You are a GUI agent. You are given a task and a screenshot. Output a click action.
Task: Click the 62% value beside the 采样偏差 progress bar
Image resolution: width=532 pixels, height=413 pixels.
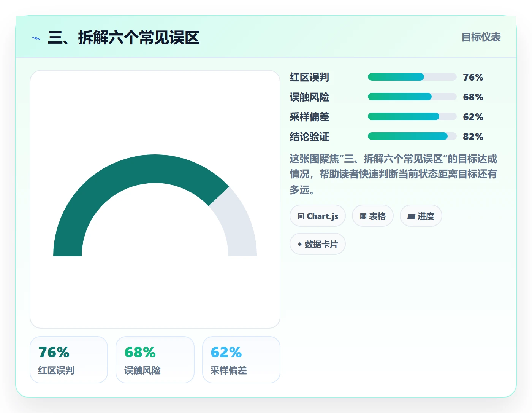coord(473,117)
